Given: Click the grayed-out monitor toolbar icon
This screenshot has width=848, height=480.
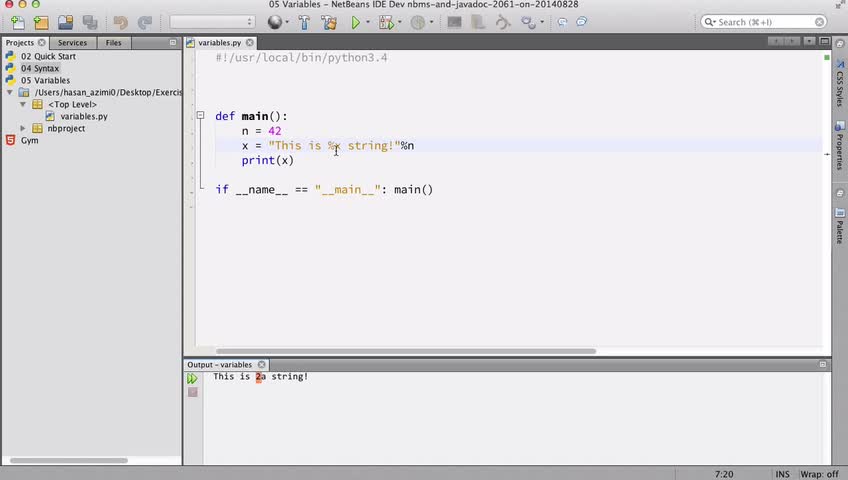Looking at the screenshot, I should tap(454, 22).
